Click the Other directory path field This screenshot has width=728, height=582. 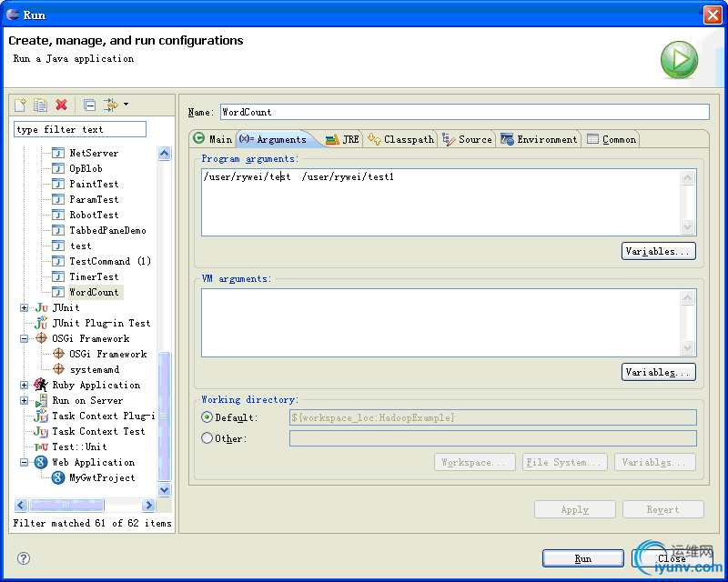pyautogui.click(x=493, y=438)
